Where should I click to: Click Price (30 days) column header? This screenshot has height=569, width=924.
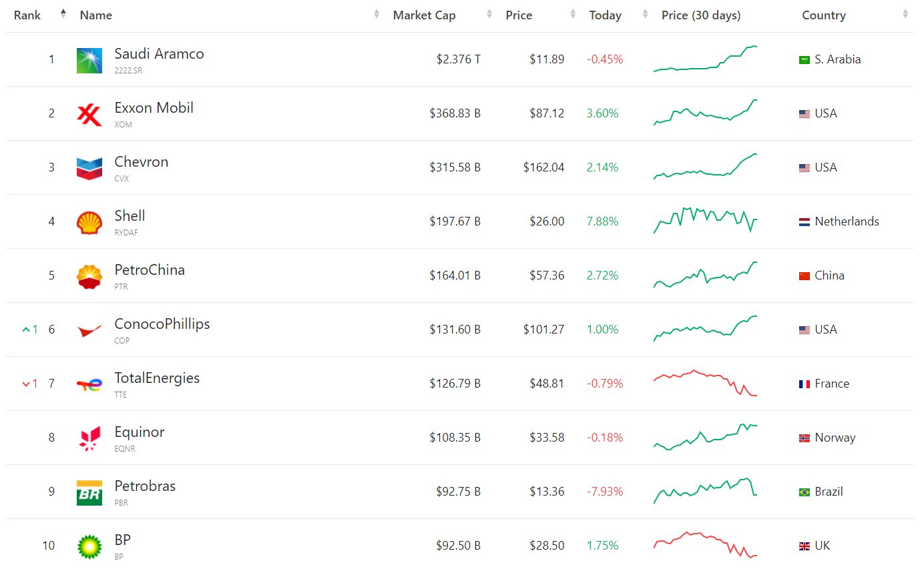click(701, 15)
